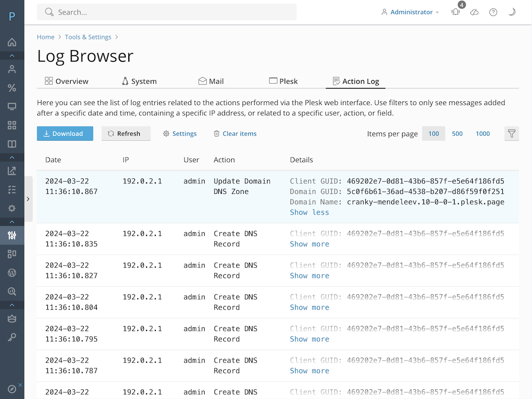Toggle dark mode with the moon icon

(x=512, y=12)
